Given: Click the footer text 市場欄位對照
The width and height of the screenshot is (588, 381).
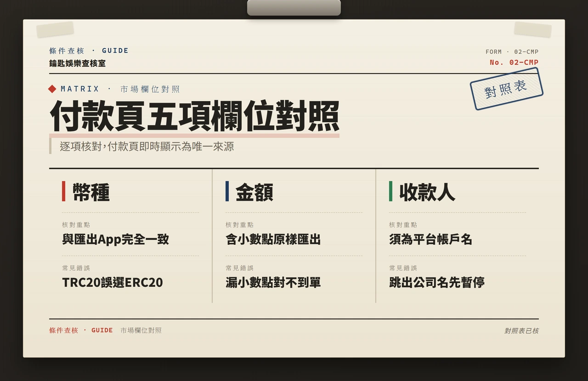Looking at the screenshot, I should tap(141, 330).
